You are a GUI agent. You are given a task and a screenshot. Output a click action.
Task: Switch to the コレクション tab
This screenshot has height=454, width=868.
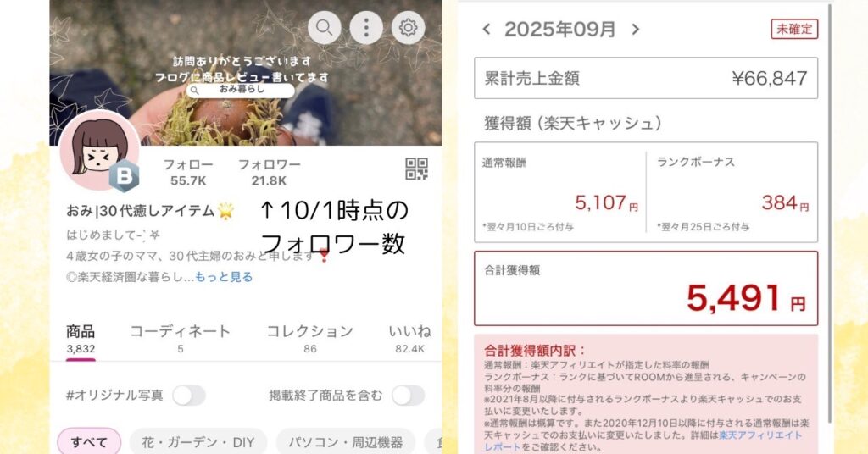310,339
